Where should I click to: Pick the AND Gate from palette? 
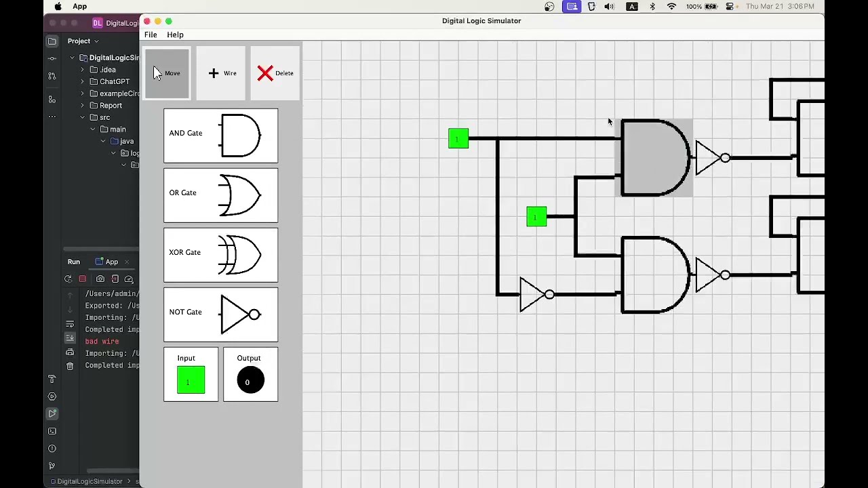pos(220,136)
